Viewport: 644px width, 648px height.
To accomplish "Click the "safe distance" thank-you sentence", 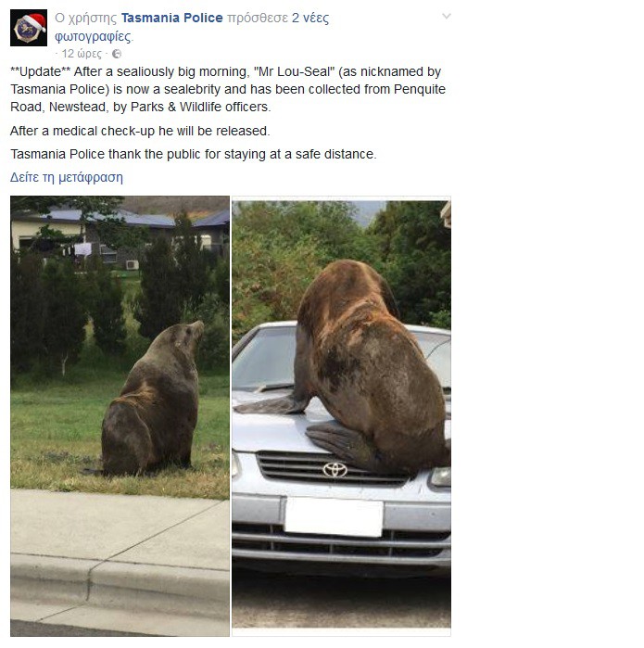I will (x=194, y=154).
